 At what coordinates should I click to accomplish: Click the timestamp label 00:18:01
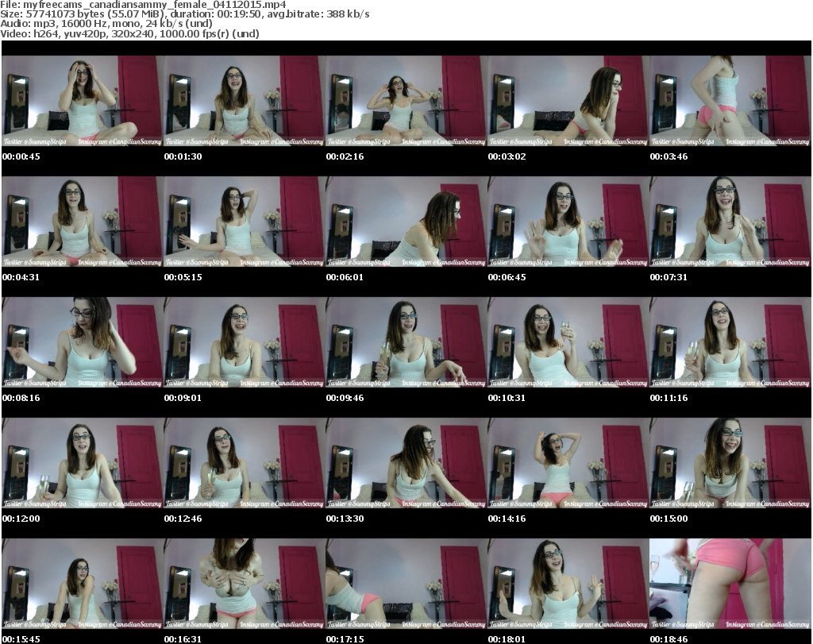point(507,639)
